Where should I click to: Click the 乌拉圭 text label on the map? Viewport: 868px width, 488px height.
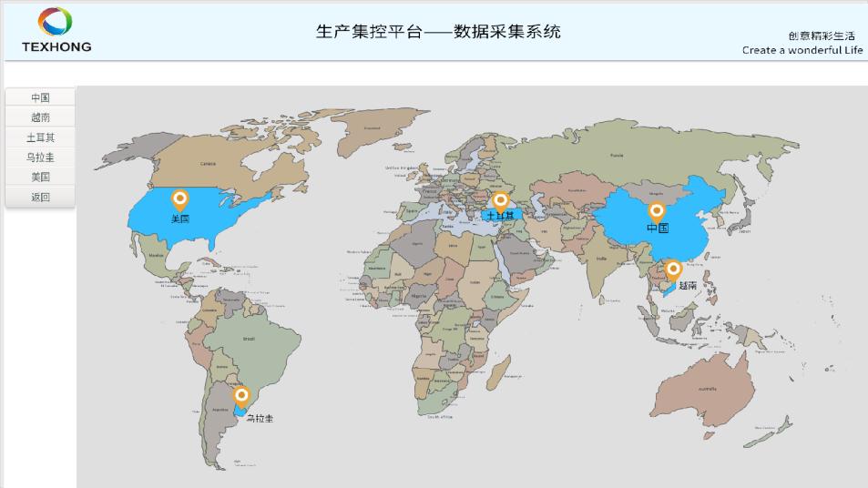click(x=260, y=419)
